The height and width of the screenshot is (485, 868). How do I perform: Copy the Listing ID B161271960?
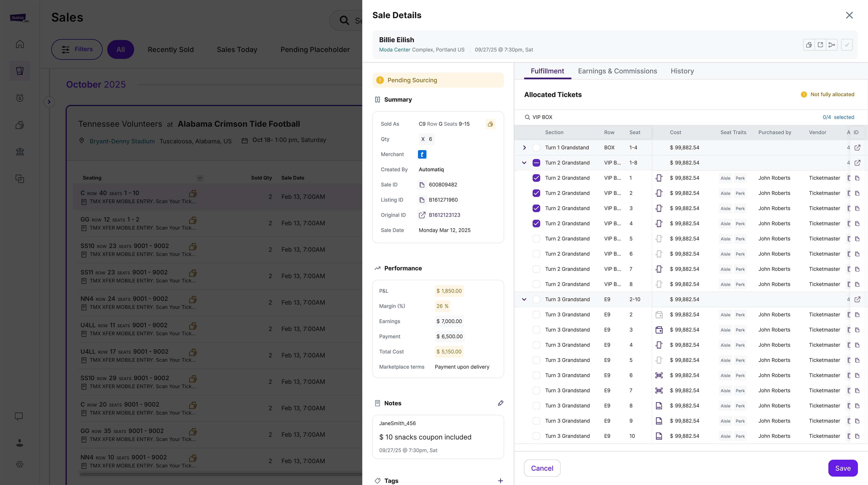point(422,200)
